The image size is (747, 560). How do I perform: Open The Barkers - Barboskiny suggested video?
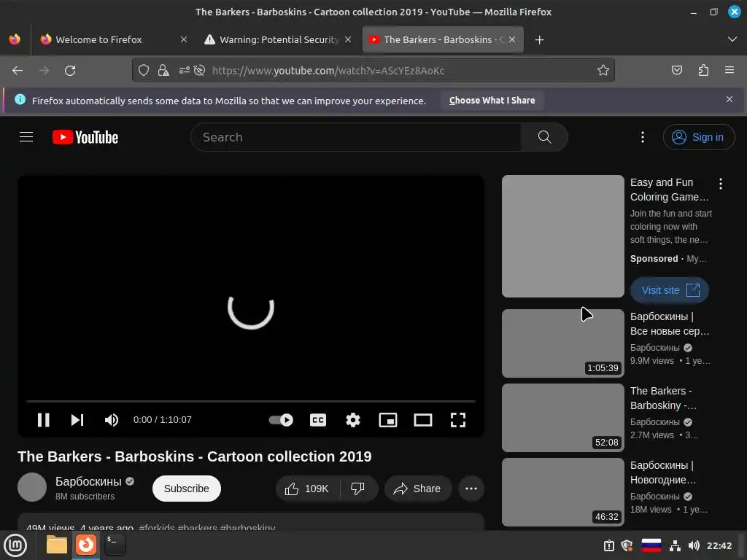point(563,418)
